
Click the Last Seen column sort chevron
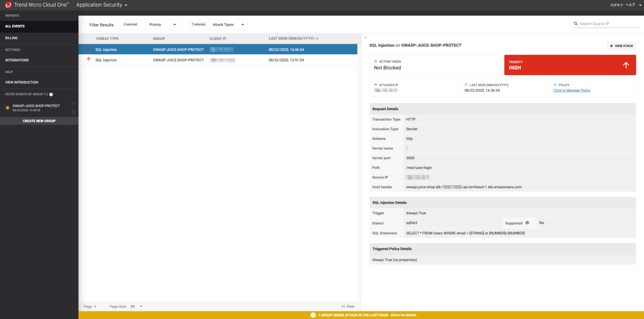(317, 38)
